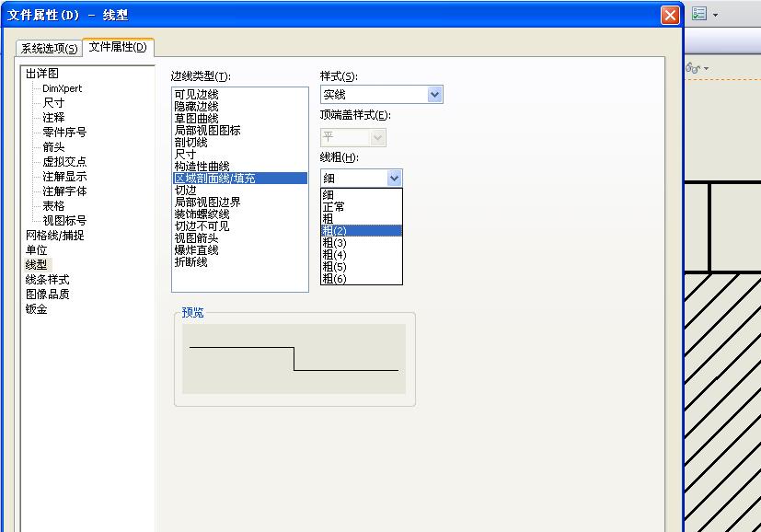Select 剖切线 in edge type list
The height and width of the screenshot is (532, 761).
[x=240, y=143]
